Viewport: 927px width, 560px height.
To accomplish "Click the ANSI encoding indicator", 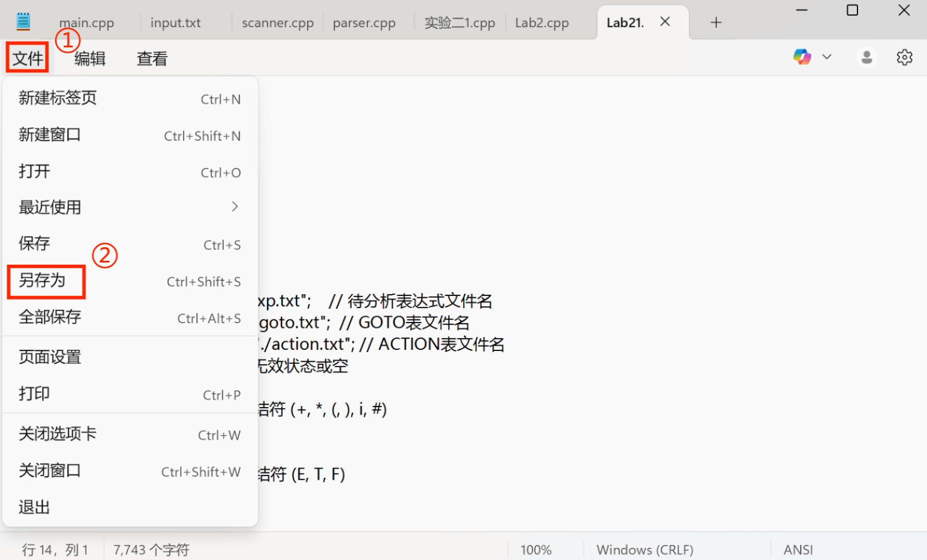I will click(797, 549).
